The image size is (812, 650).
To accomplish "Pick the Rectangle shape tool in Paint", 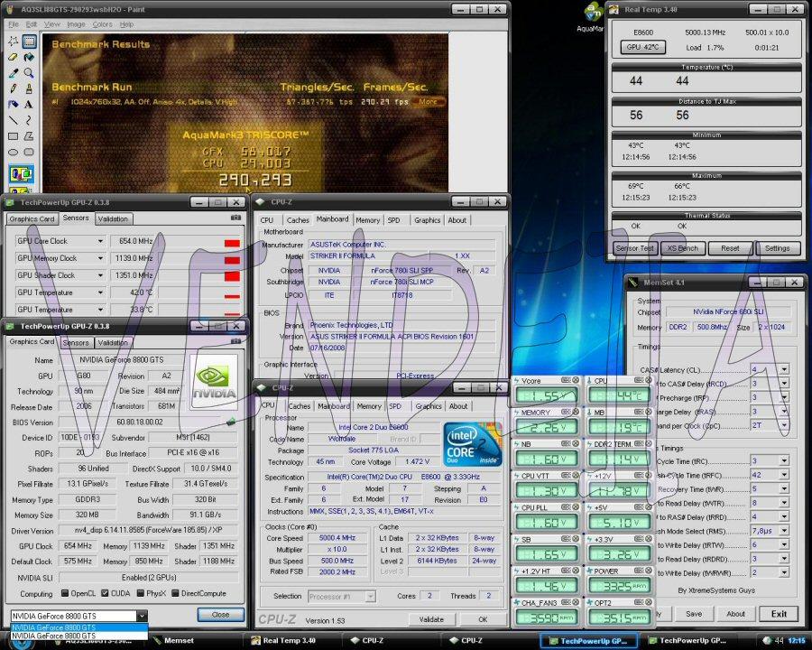I will (13, 136).
